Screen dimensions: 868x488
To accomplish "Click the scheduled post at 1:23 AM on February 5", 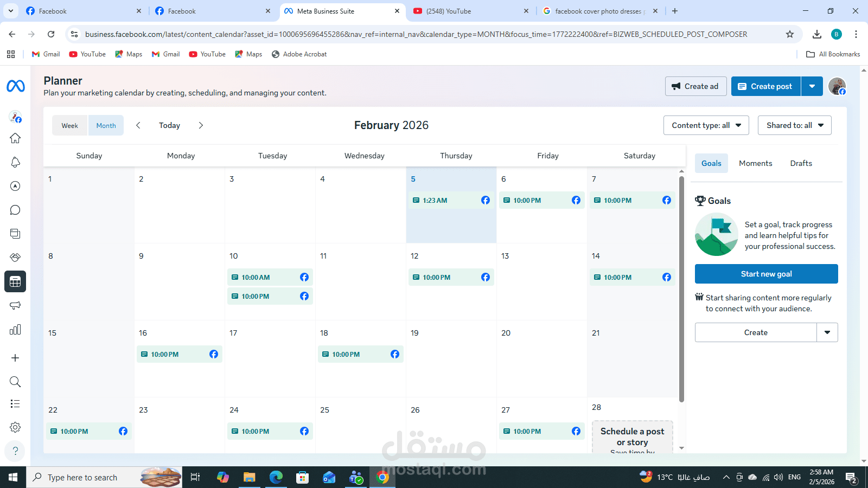I will pos(451,200).
